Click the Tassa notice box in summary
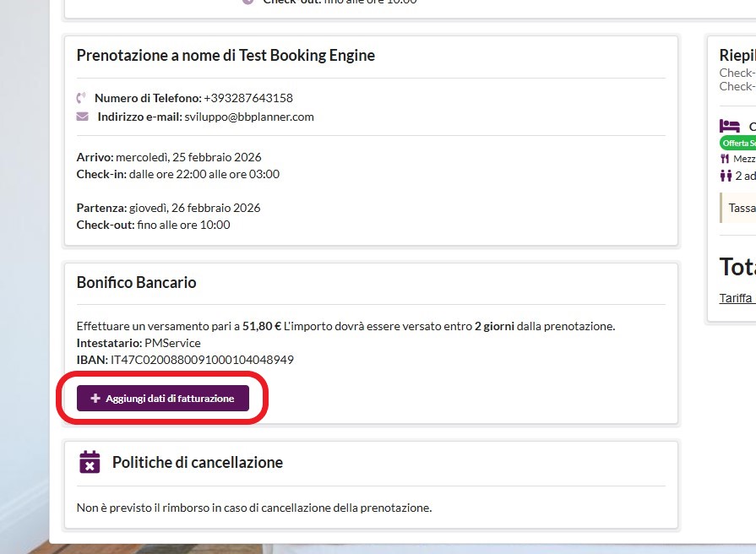The image size is (756, 554). click(x=738, y=207)
